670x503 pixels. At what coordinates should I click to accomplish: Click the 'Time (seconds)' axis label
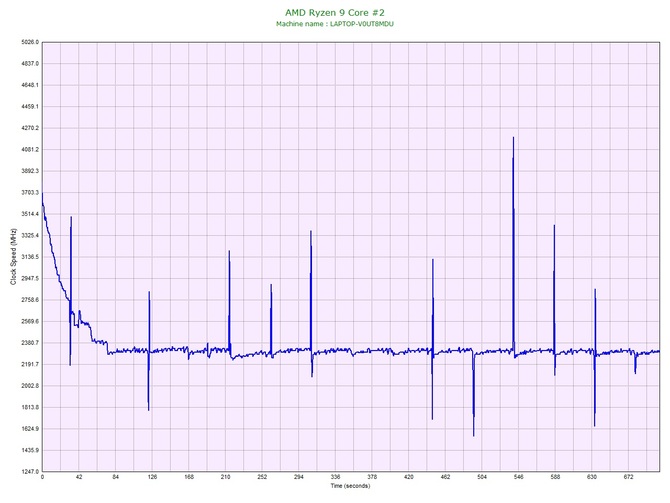point(350,486)
